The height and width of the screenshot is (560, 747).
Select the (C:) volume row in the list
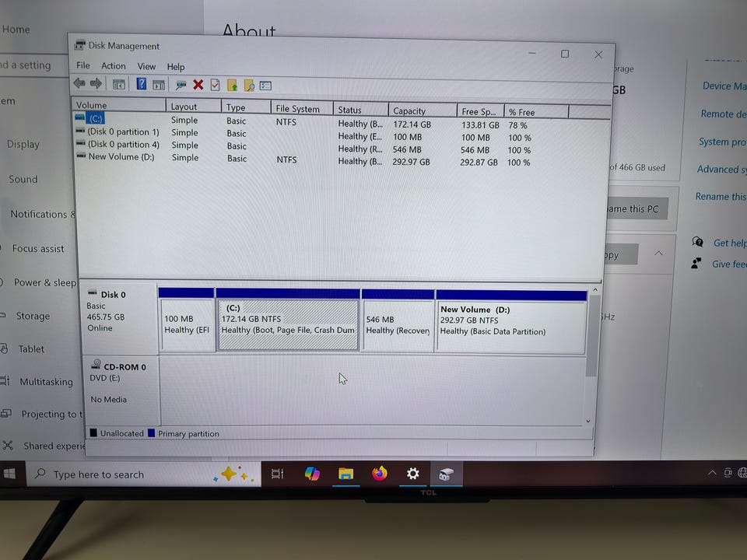pyautogui.click(x=305, y=121)
